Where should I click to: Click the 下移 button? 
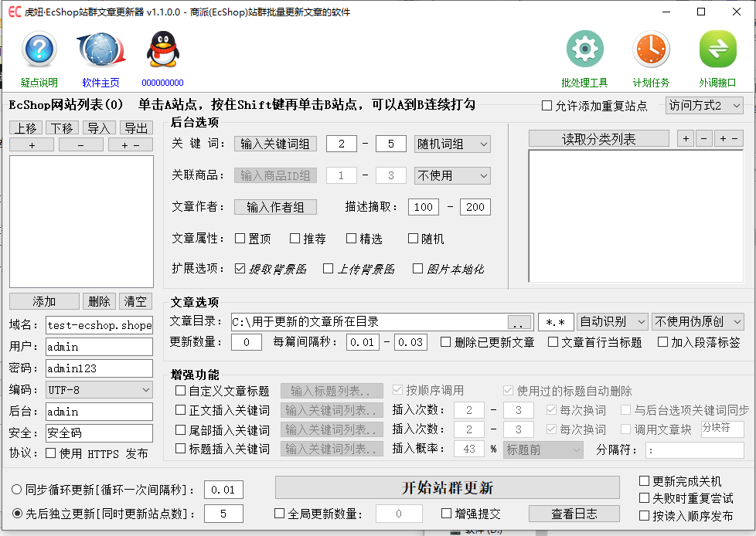pyautogui.click(x=62, y=127)
